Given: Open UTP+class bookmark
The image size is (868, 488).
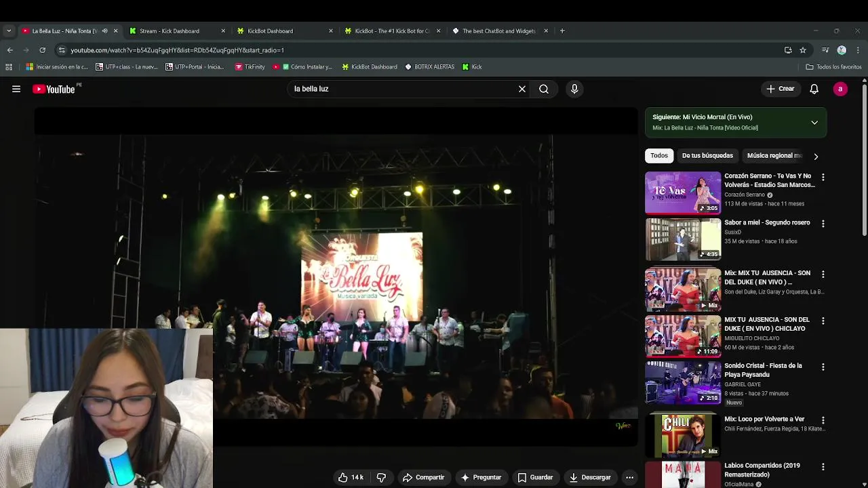Looking at the screenshot, I should pos(127,66).
